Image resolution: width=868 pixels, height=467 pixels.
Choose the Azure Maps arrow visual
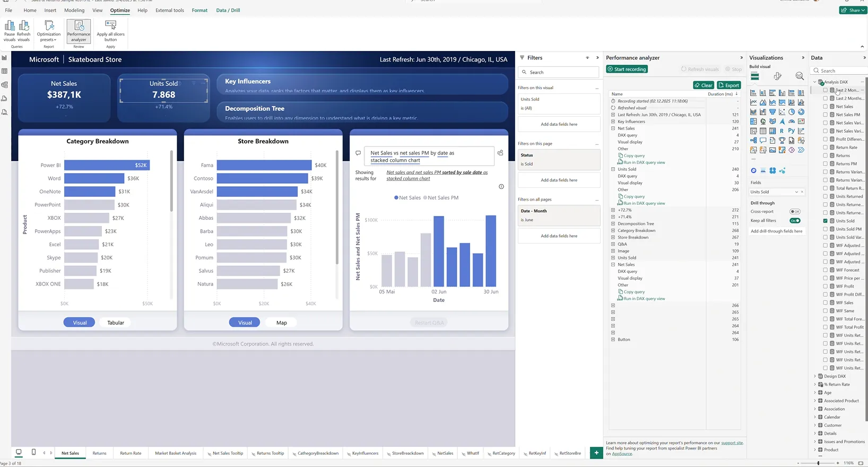[x=782, y=122]
